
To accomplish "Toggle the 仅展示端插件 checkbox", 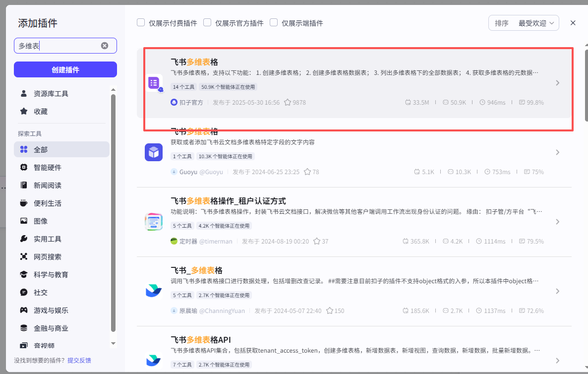I will point(274,23).
